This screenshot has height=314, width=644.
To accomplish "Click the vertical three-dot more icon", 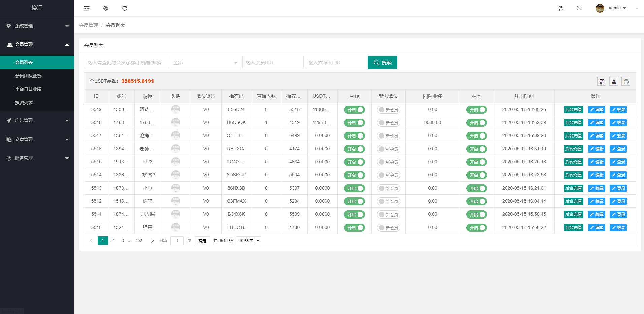I will click(x=637, y=8).
